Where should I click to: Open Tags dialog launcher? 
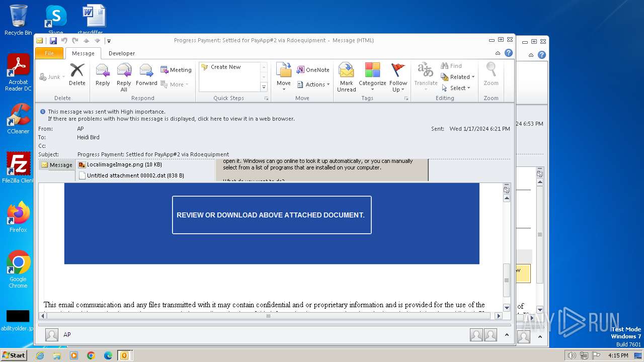406,99
